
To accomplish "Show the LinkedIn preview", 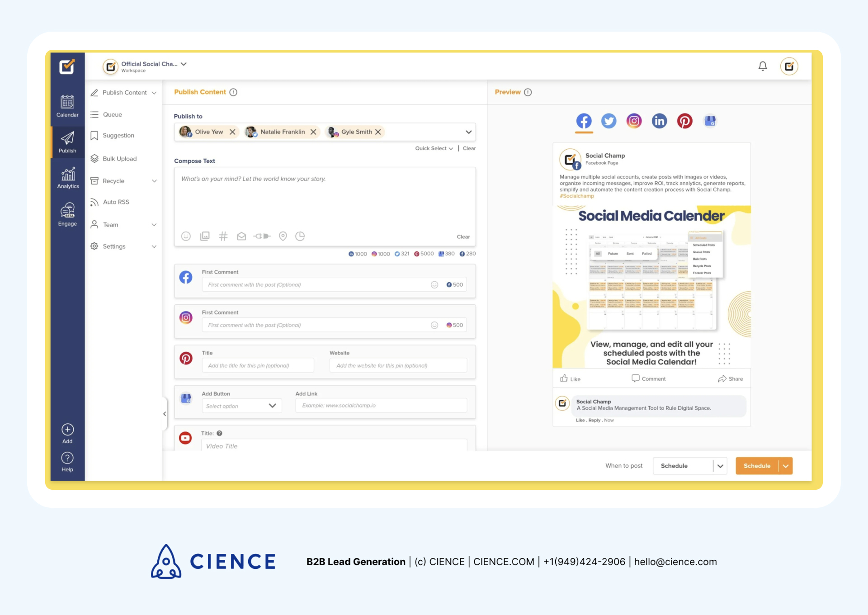I will coord(659,121).
